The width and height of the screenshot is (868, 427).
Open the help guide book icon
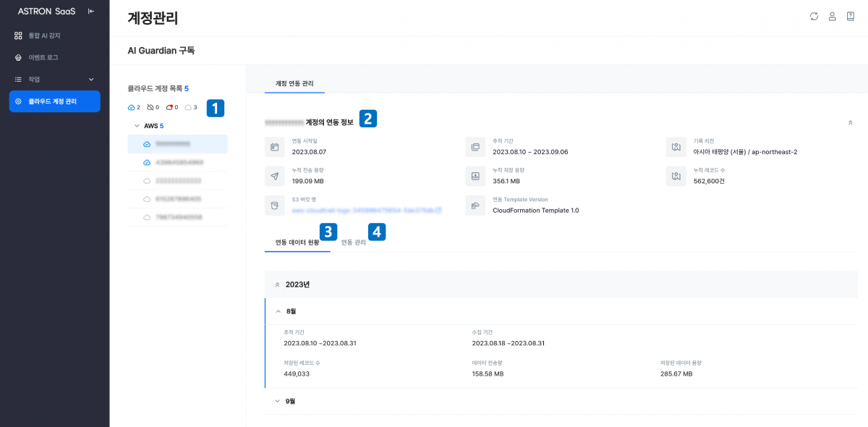pos(851,17)
